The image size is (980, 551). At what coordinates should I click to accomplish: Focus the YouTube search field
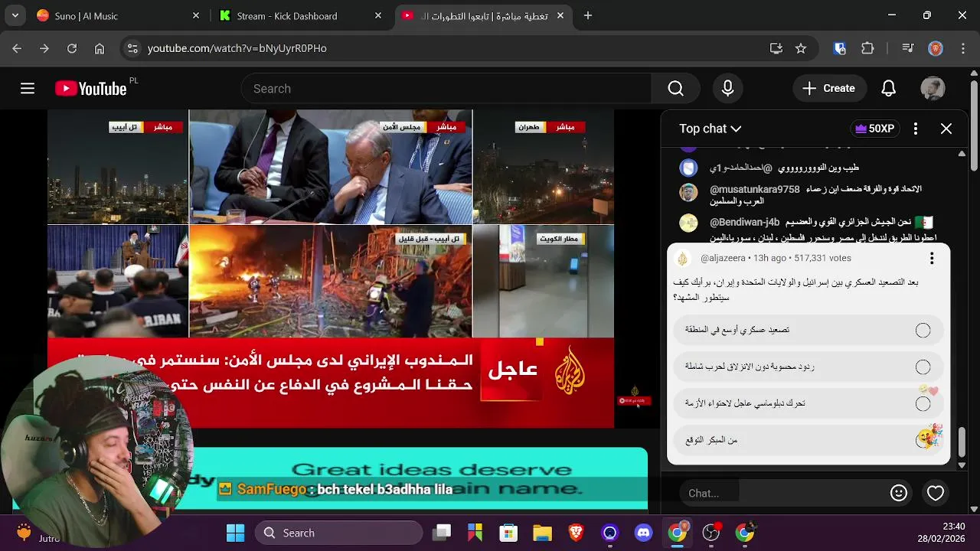click(446, 89)
